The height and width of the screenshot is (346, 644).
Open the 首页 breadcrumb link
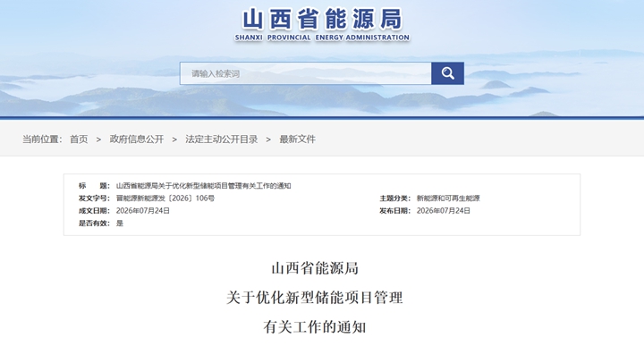pos(79,139)
